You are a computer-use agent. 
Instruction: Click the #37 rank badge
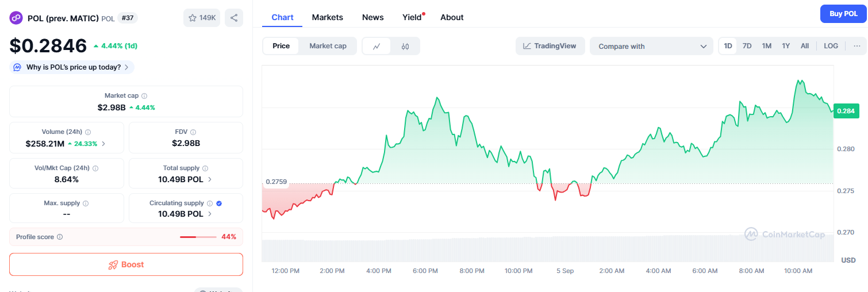tap(128, 18)
